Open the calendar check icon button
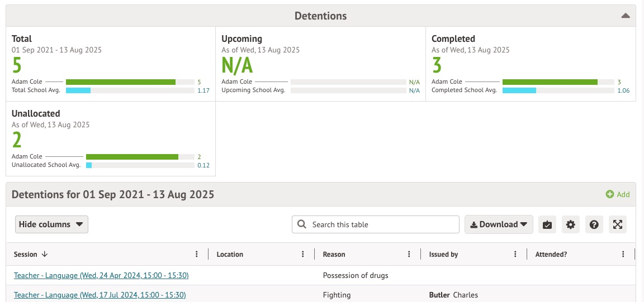 (547, 224)
